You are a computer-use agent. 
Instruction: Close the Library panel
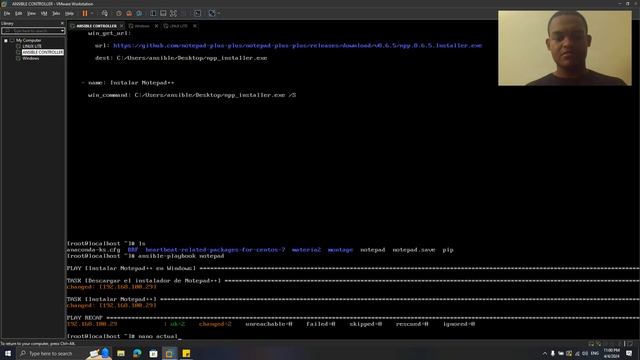point(62,23)
